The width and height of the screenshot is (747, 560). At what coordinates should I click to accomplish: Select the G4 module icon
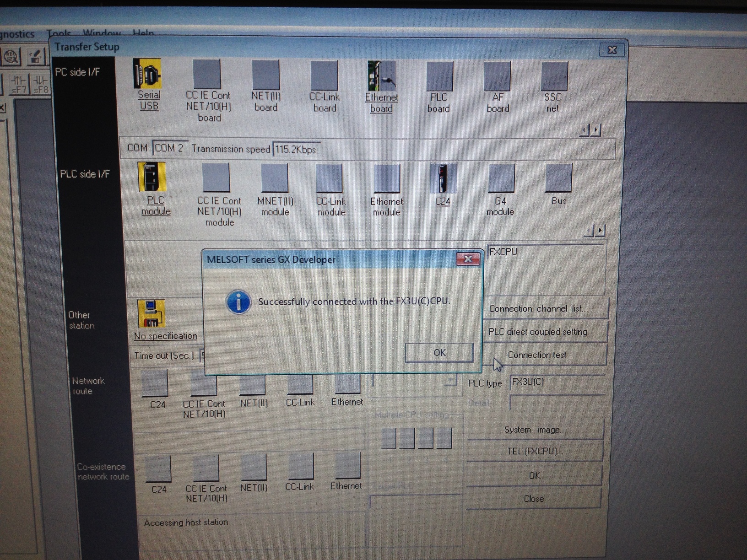pyautogui.click(x=501, y=178)
